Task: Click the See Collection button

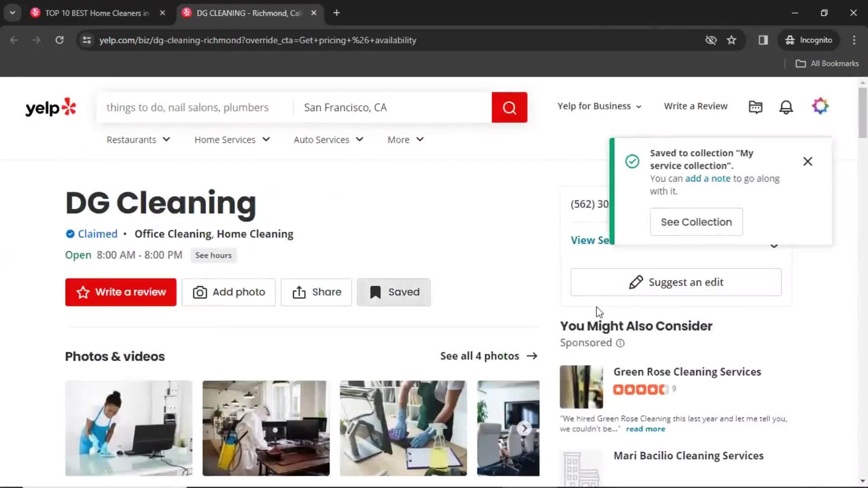Action: click(696, 222)
